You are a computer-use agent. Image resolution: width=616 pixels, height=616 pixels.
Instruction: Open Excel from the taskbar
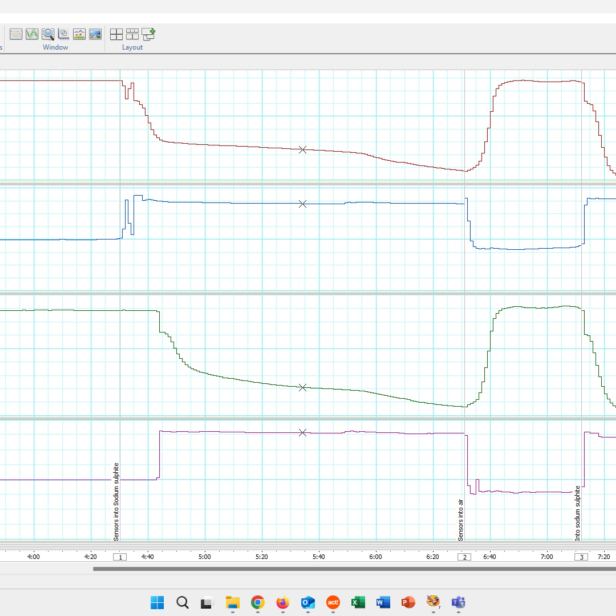tap(358, 602)
